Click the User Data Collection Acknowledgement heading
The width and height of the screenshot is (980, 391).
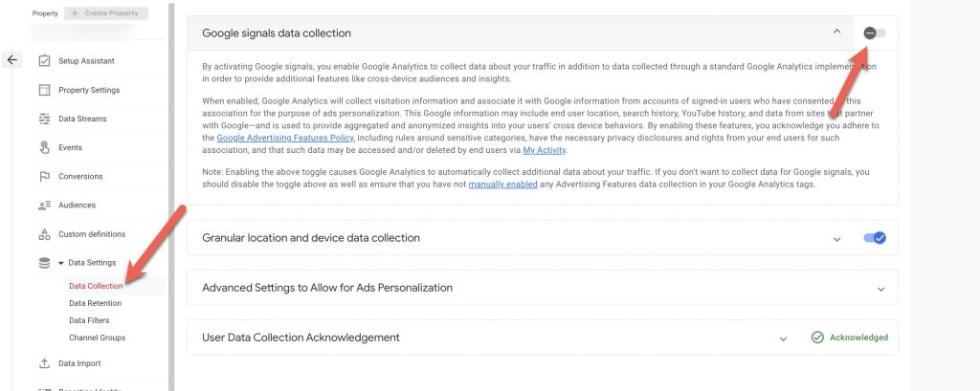coord(301,337)
